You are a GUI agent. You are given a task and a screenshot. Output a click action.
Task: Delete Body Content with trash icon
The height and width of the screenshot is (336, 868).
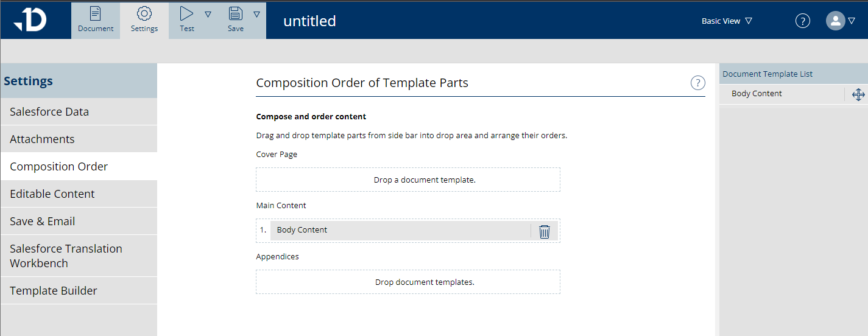click(545, 231)
